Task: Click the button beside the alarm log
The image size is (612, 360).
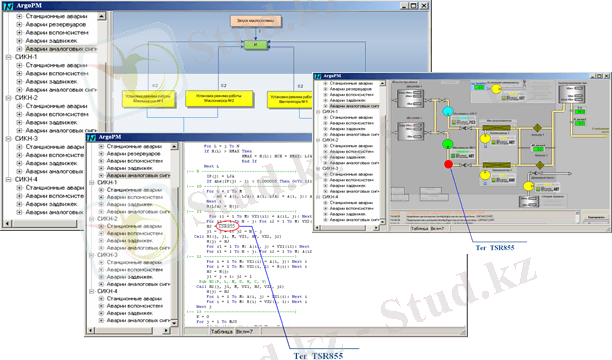Action: pos(596,217)
